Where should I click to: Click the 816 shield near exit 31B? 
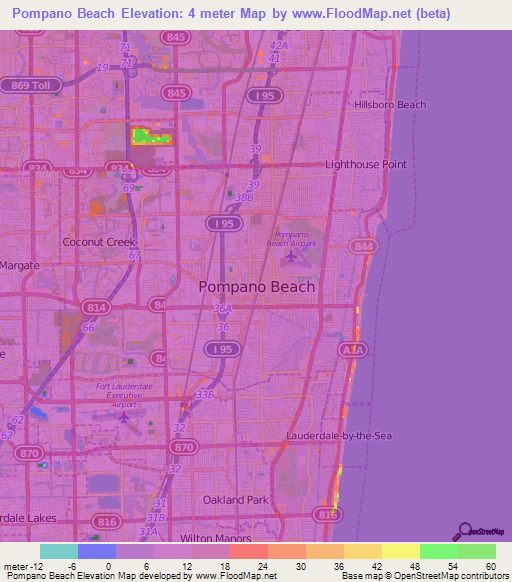pos(107,522)
